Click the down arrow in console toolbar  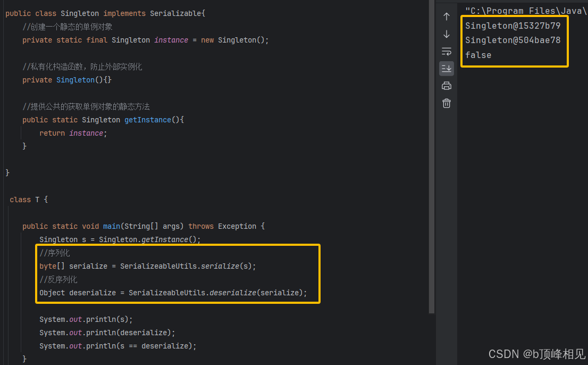pos(447,34)
